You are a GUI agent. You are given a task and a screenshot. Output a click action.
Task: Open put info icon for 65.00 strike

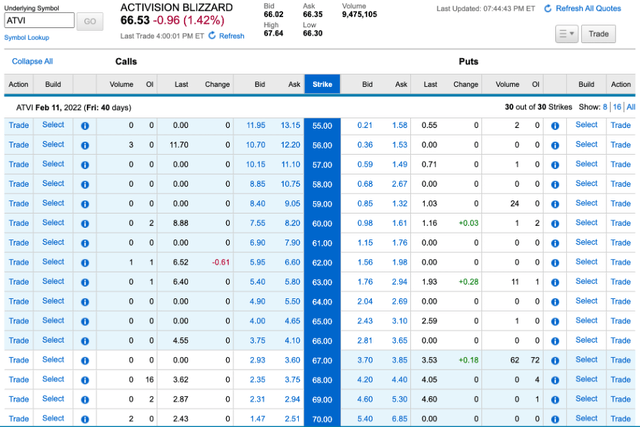pos(555,322)
